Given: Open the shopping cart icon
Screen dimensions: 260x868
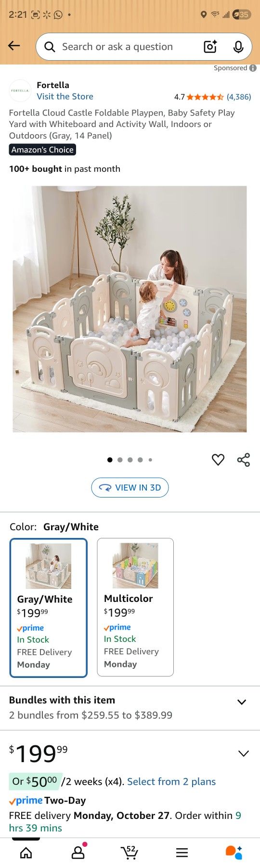Looking at the screenshot, I should click(129, 853).
